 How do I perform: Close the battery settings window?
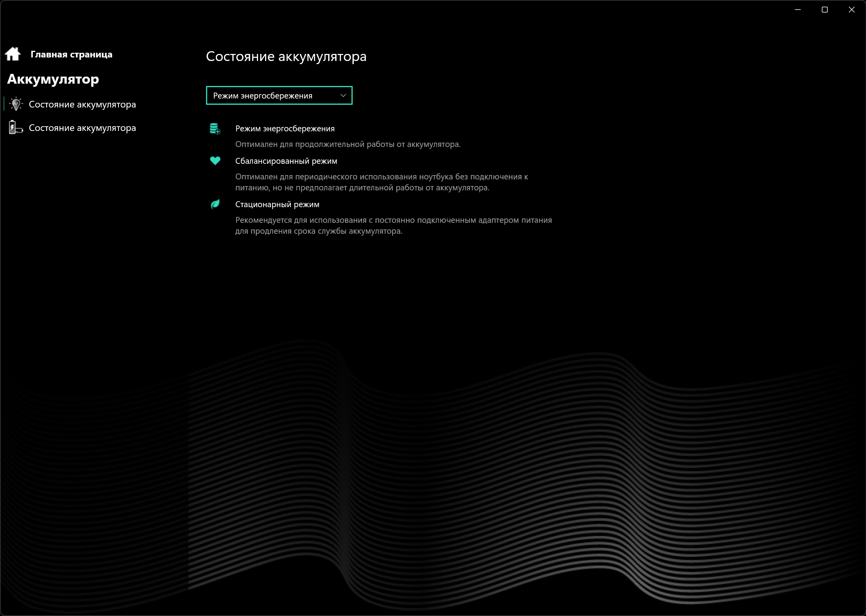click(x=852, y=10)
